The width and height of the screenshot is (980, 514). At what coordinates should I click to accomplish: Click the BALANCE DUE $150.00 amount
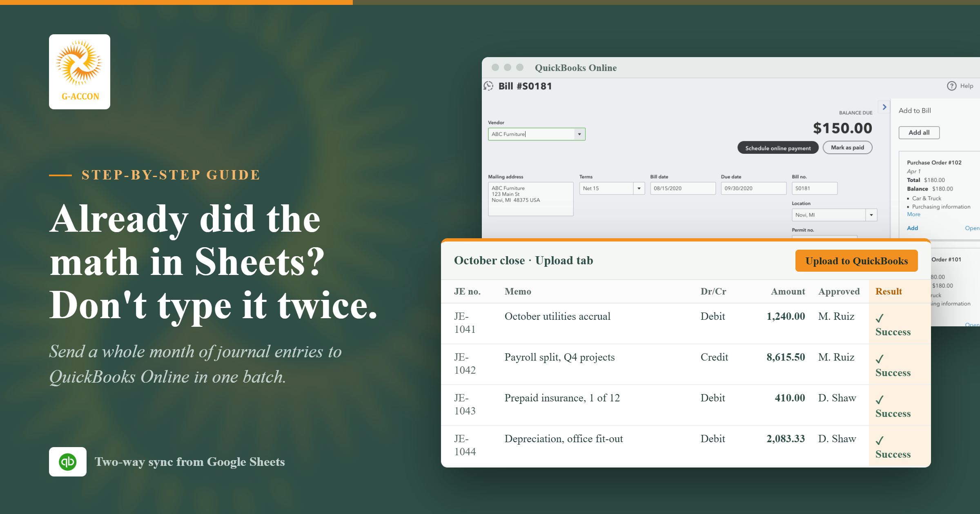click(x=842, y=128)
